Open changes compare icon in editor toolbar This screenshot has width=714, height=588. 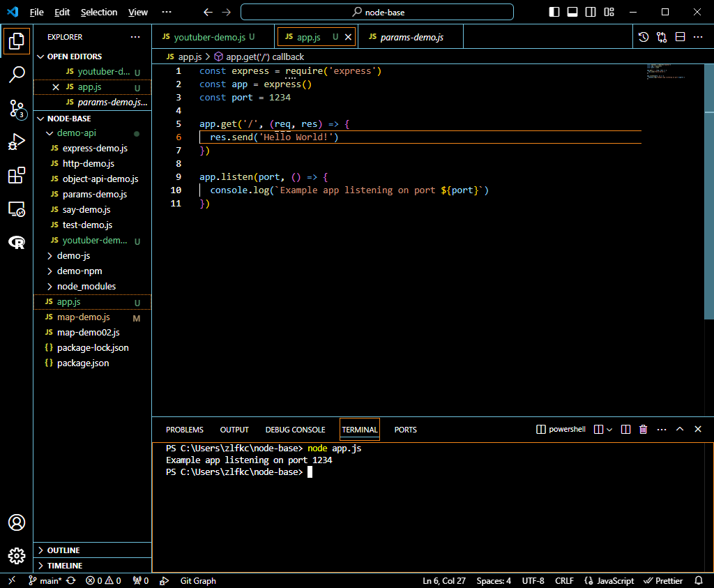pyautogui.click(x=662, y=37)
